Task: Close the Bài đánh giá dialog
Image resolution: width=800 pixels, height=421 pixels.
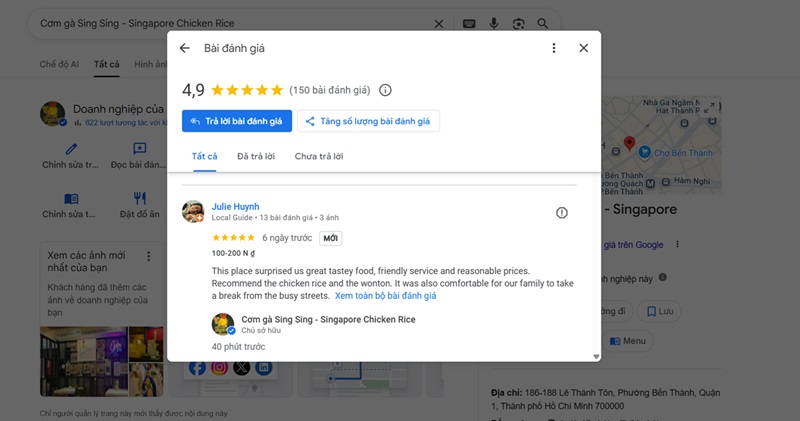Action: pos(584,48)
